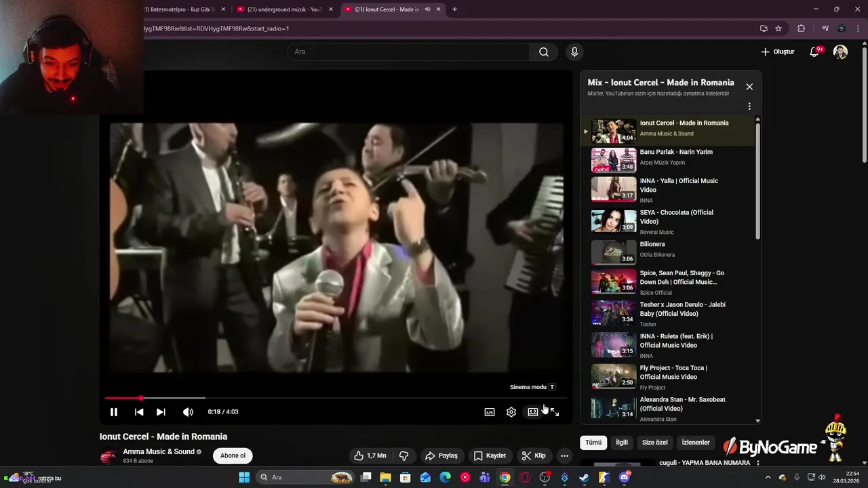Dislike the video with the thumbs-down button
The height and width of the screenshot is (488, 868).
(x=403, y=455)
